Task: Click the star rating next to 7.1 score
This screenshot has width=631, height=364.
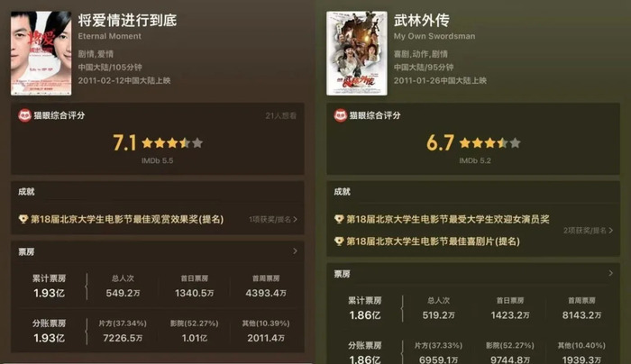Action: [x=172, y=142]
